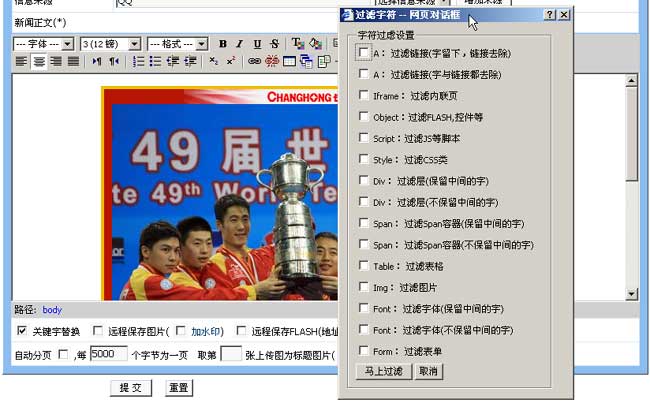Click the 马上过滤 button
The image size is (650, 403).
tap(384, 371)
